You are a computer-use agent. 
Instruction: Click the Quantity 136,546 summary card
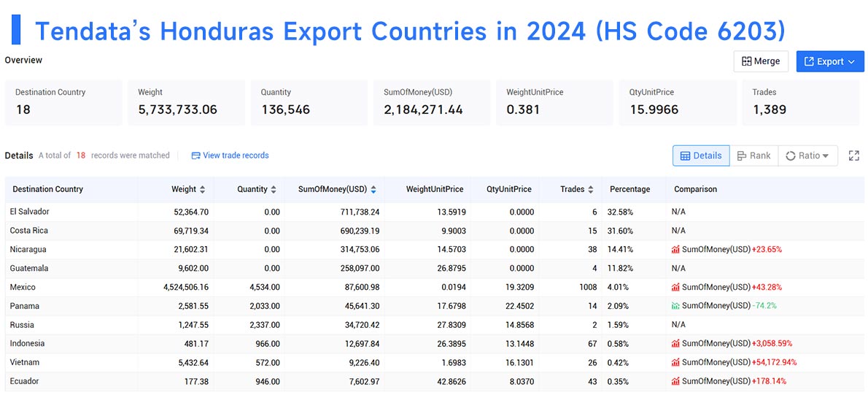click(x=309, y=102)
